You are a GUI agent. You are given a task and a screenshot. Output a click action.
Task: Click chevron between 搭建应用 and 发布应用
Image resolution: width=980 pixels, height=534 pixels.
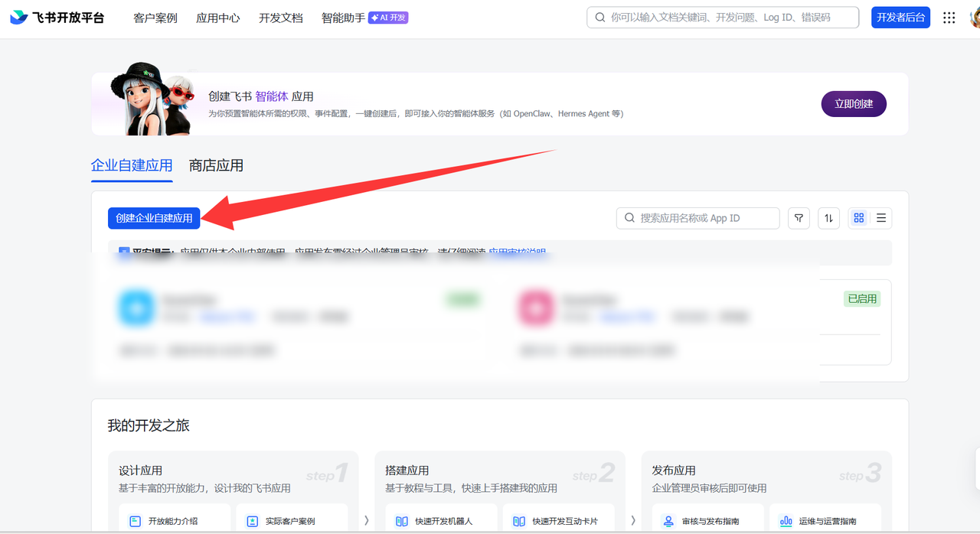(632, 519)
